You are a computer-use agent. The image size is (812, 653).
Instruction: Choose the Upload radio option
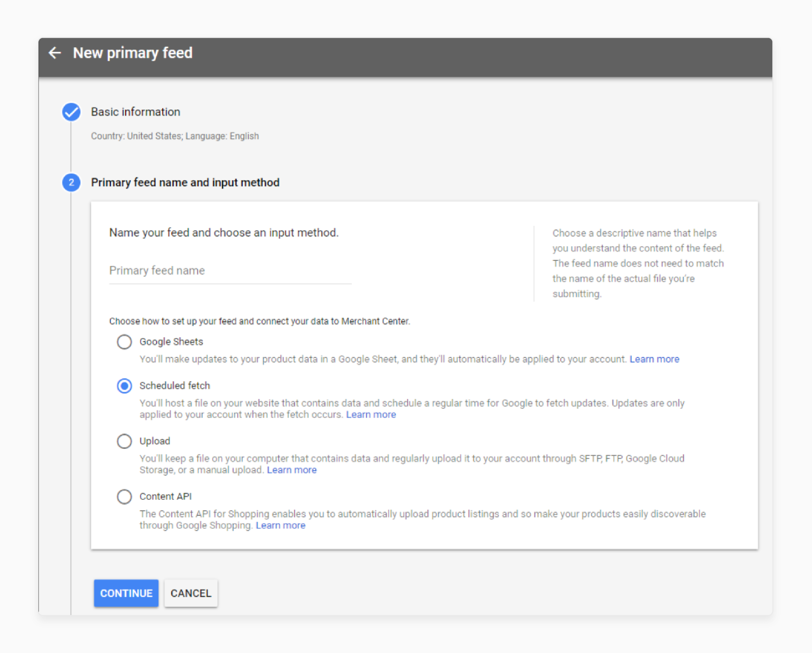(124, 441)
